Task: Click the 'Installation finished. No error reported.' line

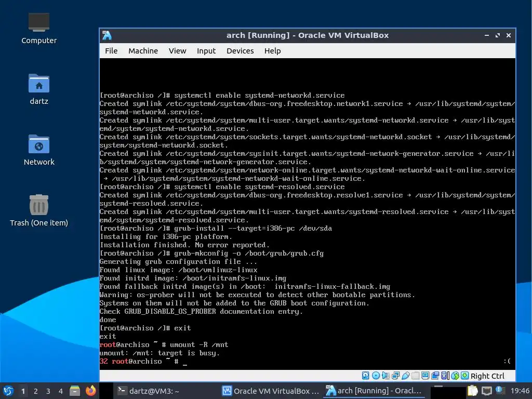Action: point(184,245)
